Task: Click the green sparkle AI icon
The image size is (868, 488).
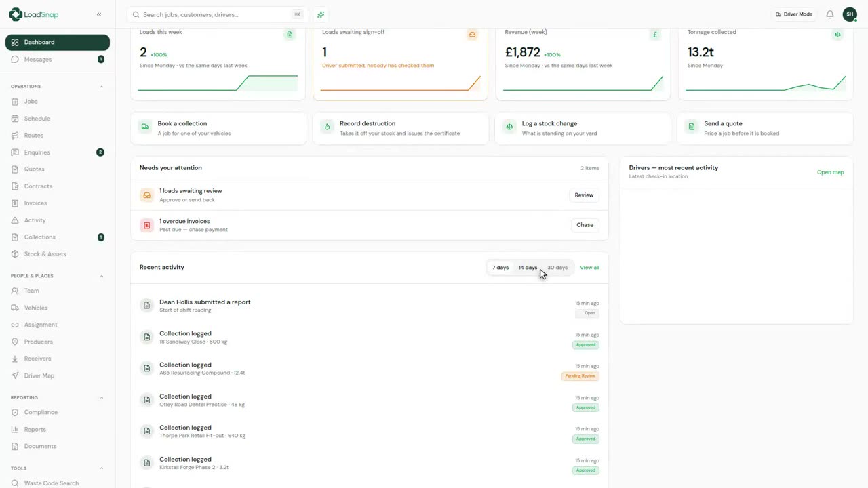Action: click(x=321, y=14)
